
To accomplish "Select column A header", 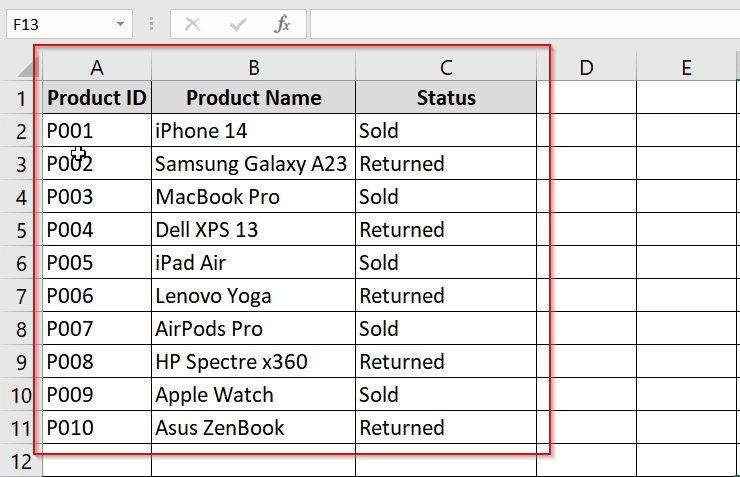I will (x=97, y=67).
